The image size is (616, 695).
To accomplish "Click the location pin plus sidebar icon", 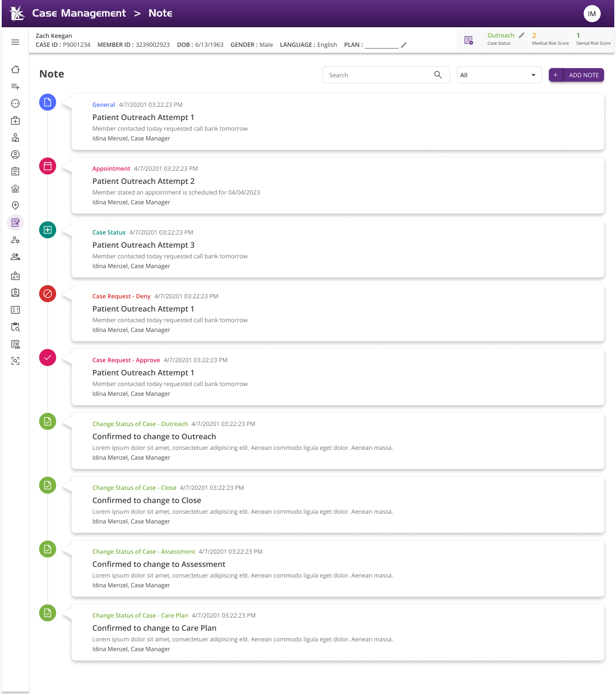I will (x=15, y=206).
